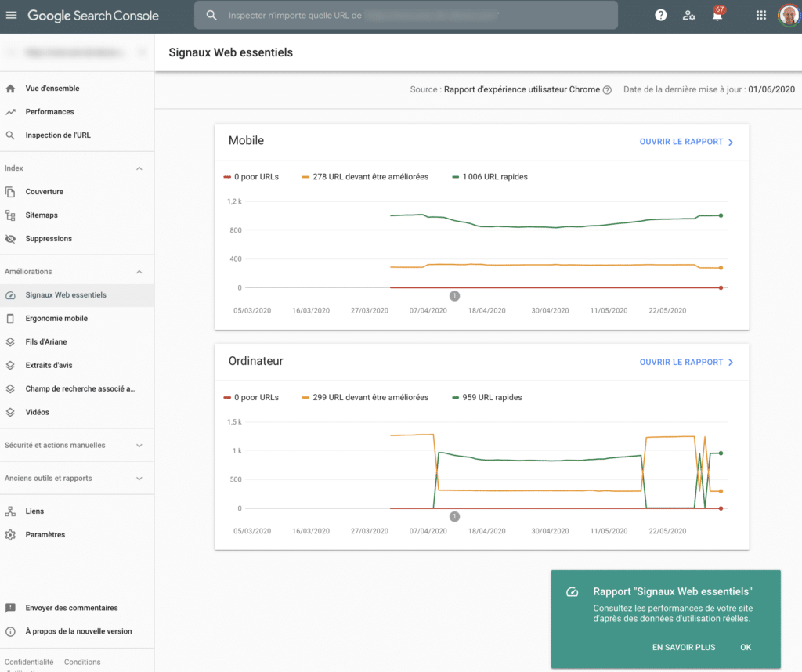The image size is (802, 672).
Task: Open the hamburger main menu
Action: click(x=11, y=16)
